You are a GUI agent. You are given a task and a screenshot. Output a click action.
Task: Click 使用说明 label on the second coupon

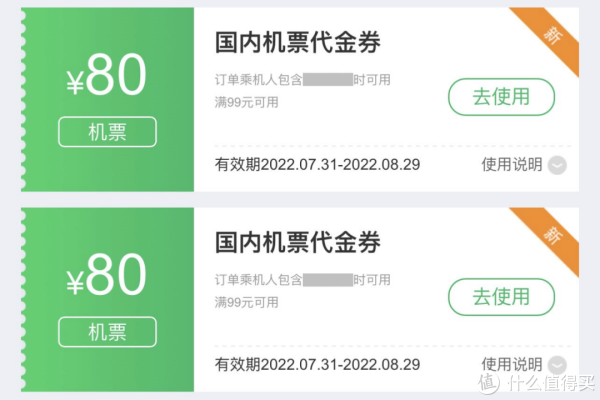click(x=511, y=364)
